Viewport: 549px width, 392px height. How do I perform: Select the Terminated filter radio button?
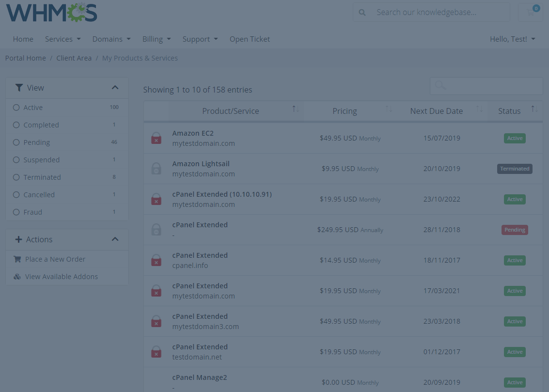pos(16,177)
